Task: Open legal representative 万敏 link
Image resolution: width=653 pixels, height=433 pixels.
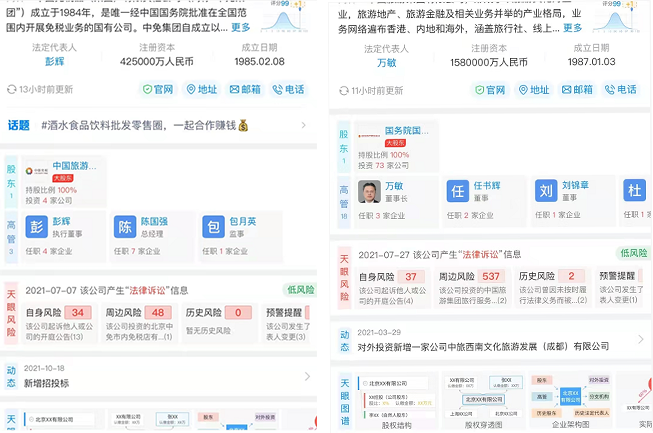Action: 386,63
